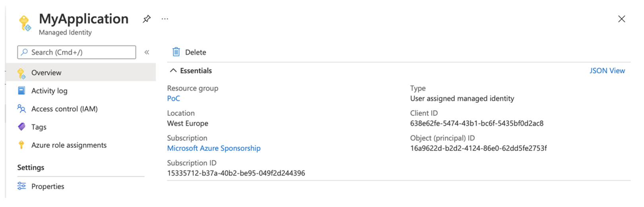Open Microsoft Azure Sponsorship subscription link
The height and width of the screenshot is (207, 644).
pyautogui.click(x=214, y=148)
